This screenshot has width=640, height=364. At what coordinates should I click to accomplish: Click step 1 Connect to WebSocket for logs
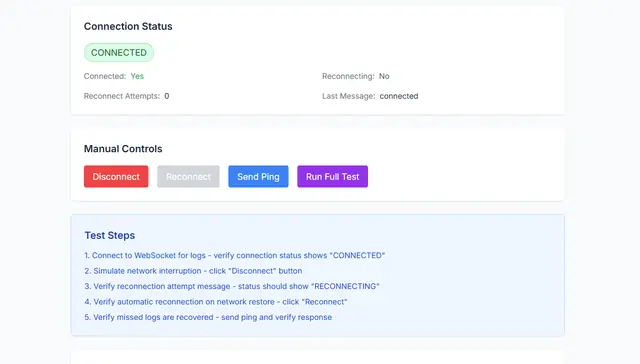(235, 255)
